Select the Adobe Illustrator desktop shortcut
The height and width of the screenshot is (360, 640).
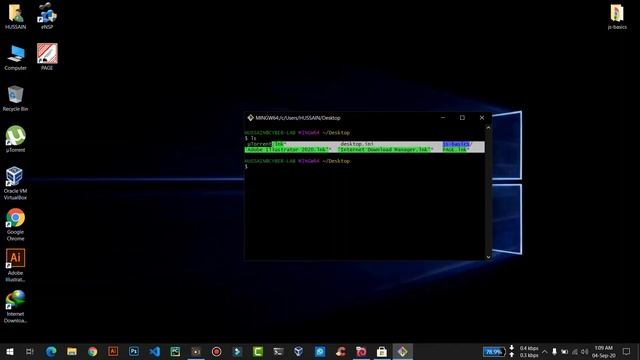coord(16,265)
